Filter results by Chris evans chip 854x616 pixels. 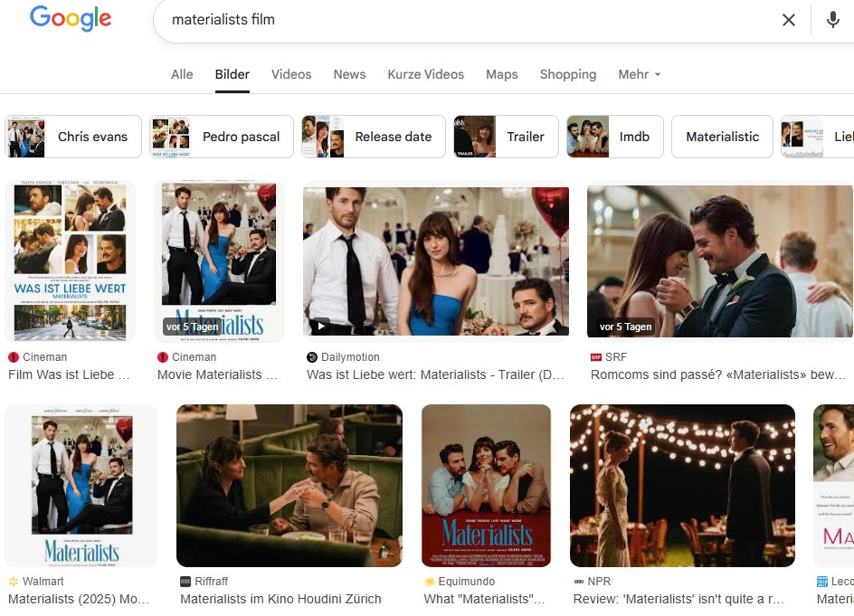click(x=73, y=137)
